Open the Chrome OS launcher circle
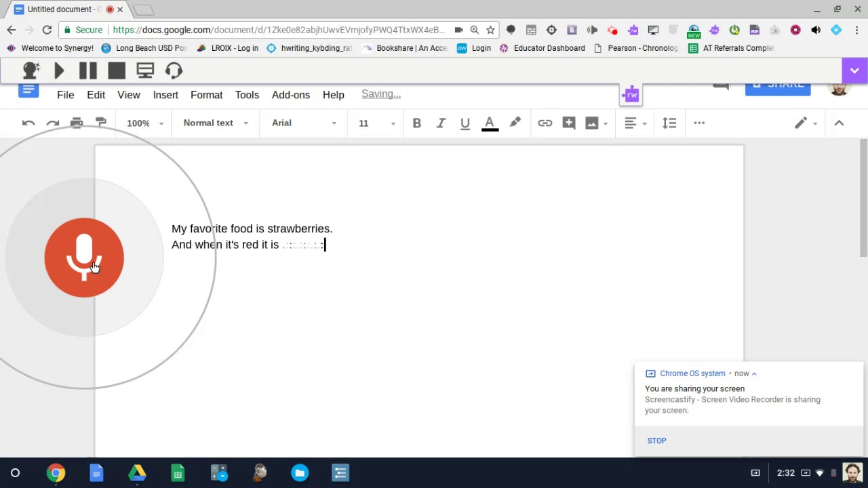 tap(15, 473)
